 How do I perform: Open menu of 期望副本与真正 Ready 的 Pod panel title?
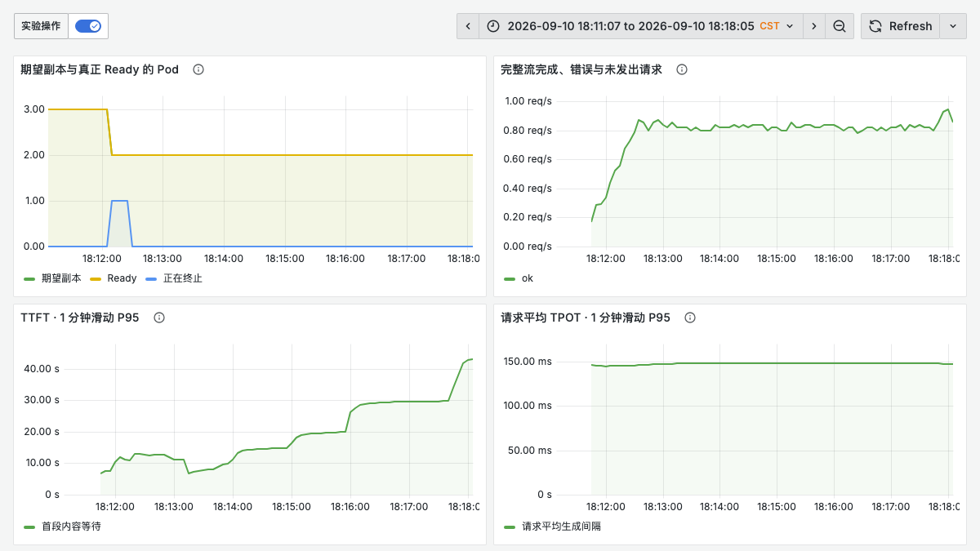click(100, 69)
